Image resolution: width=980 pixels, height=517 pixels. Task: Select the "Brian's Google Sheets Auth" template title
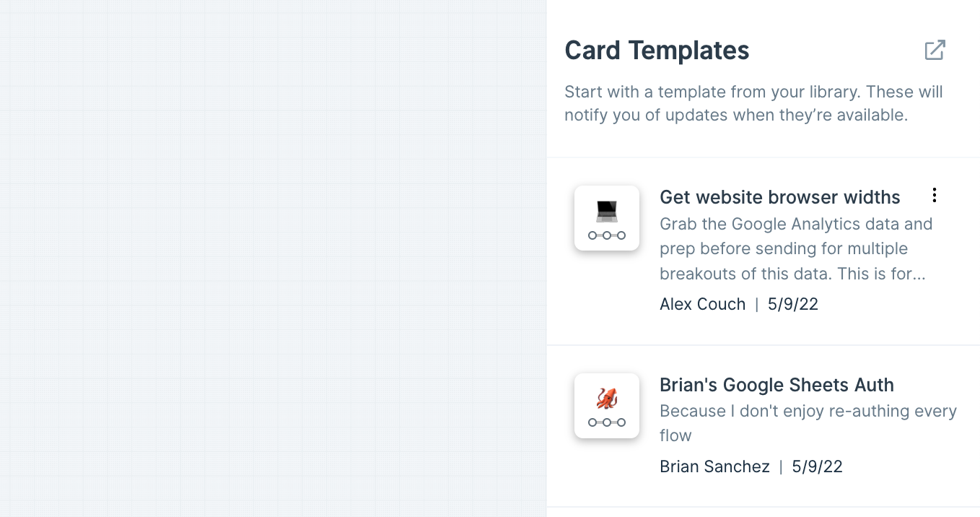click(x=776, y=385)
